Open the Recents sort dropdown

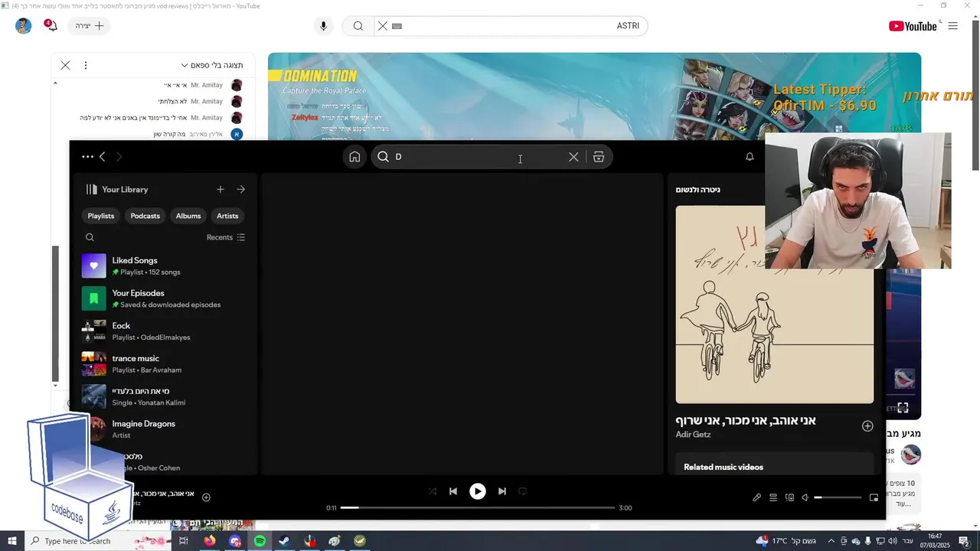(x=226, y=237)
